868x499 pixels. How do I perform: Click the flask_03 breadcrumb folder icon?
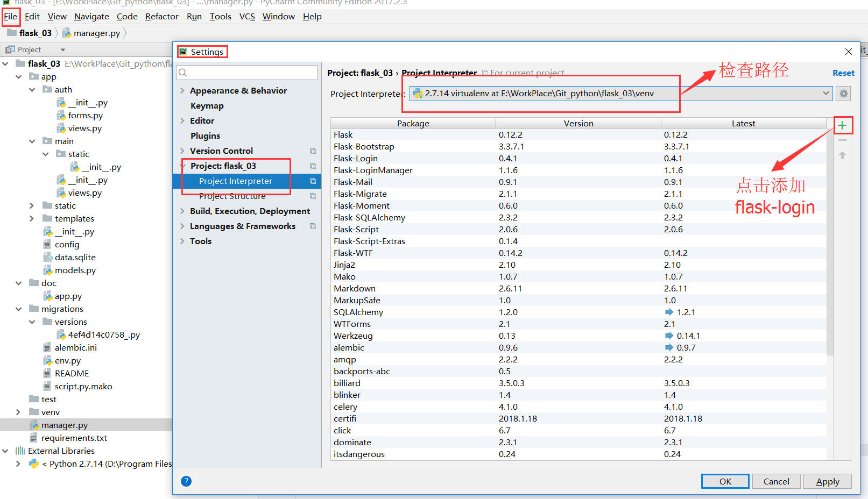(x=12, y=33)
